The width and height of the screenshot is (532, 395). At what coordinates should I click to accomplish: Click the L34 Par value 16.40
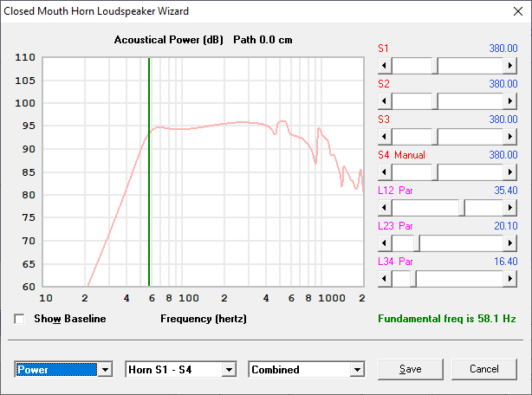pyautogui.click(x=505, y=262)
